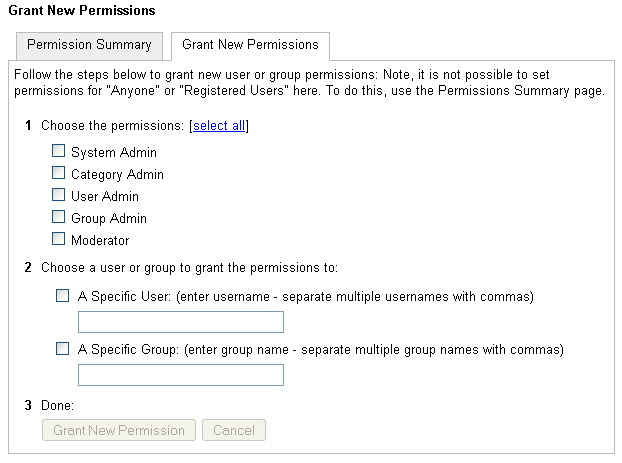Screen dimensions: 622x463
Task: Switch to the Permission Summary tab
Action: (x=89, y=45)
